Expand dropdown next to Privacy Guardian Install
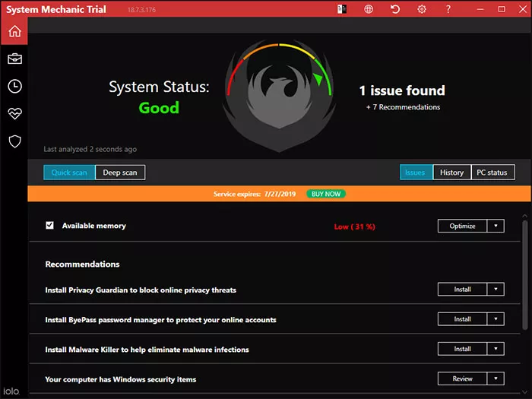Image resolution: width=532 pixels, height=399 pixels. pyautogui.click(x=496, y=290)
